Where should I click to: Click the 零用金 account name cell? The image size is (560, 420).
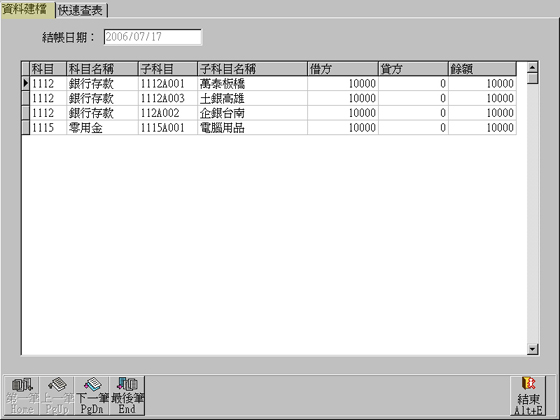102,128
